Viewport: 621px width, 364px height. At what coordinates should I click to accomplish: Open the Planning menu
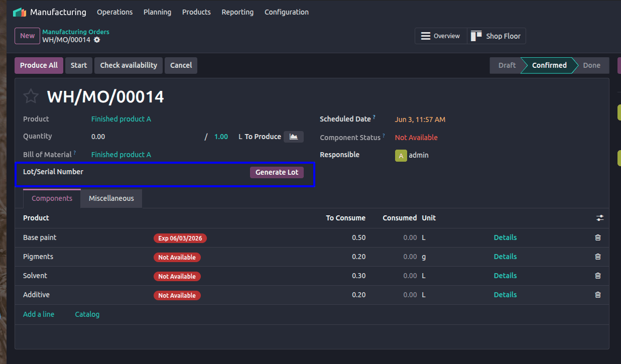[x=157, y=12]
